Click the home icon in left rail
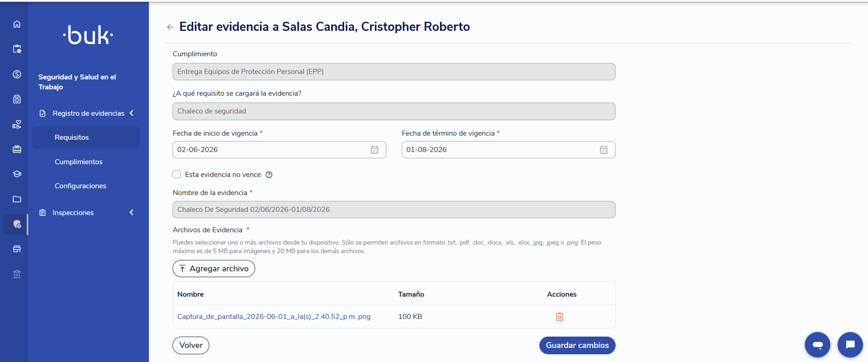The height and width of the screenshot is (362, 868). click(17, 24)
